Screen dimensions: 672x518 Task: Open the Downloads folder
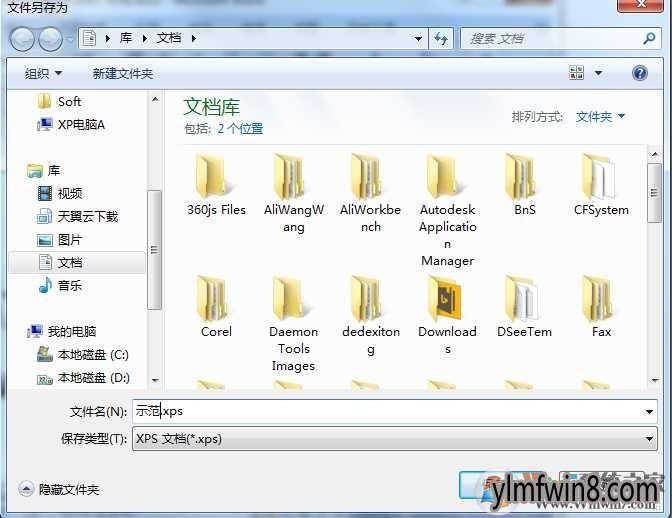(447, 316)
